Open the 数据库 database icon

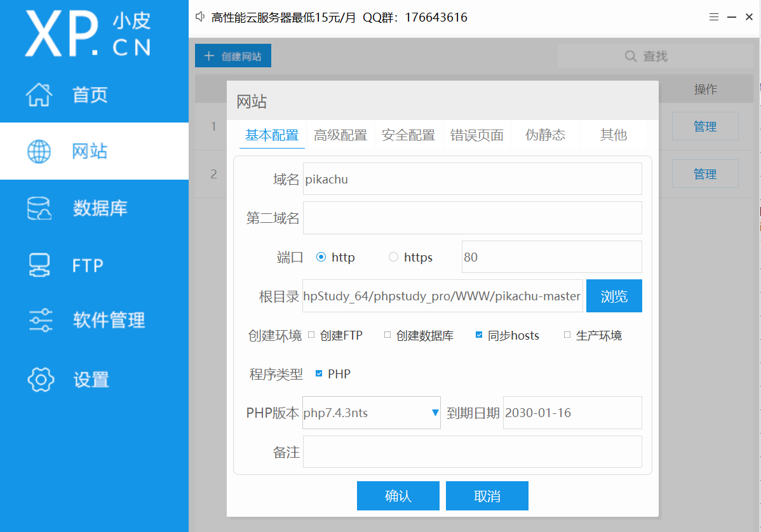(x=39, y=208)
